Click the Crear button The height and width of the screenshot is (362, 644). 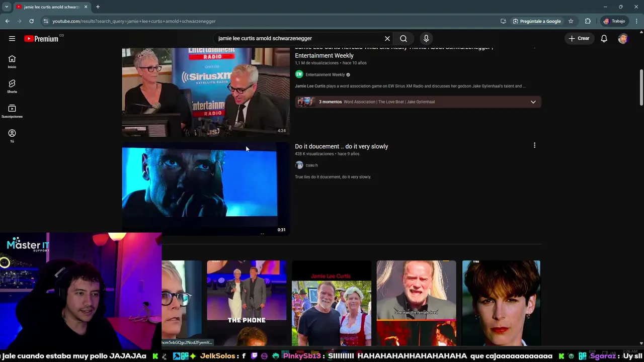579,38
